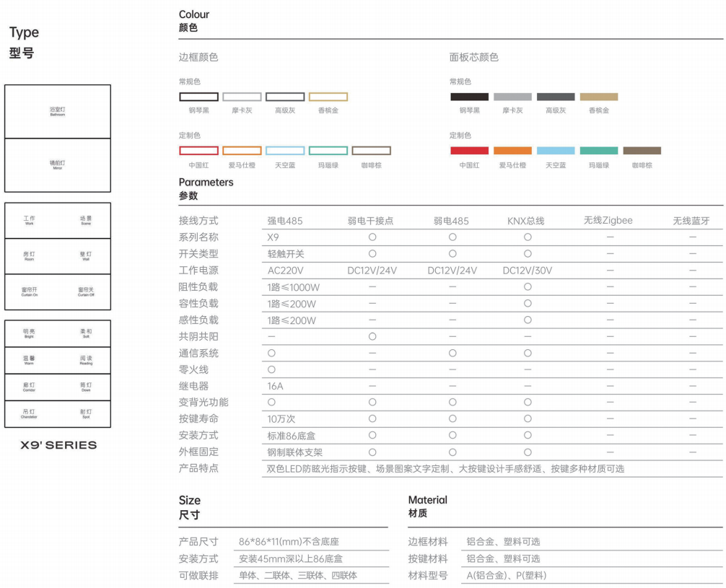Screen dimensions: 726x588
Task: Click the 86*86*11(mm) product size value
Action: [x=289, y=542]
